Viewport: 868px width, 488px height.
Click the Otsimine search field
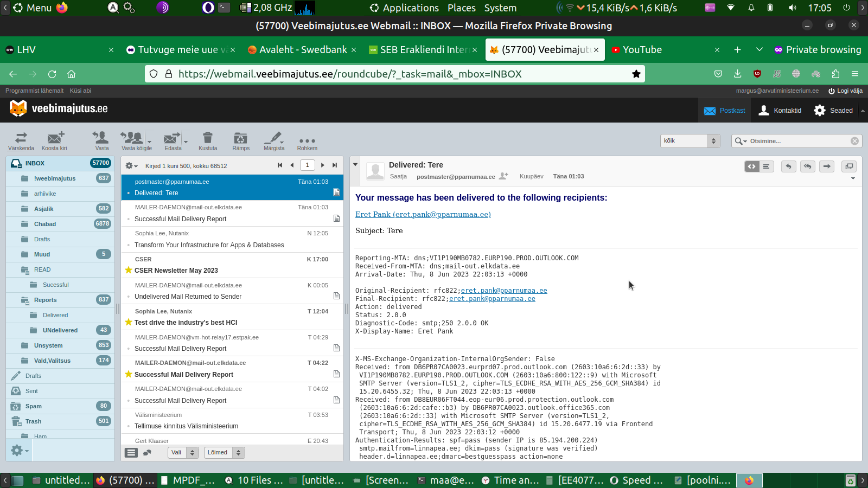click(x=796, y=141)
